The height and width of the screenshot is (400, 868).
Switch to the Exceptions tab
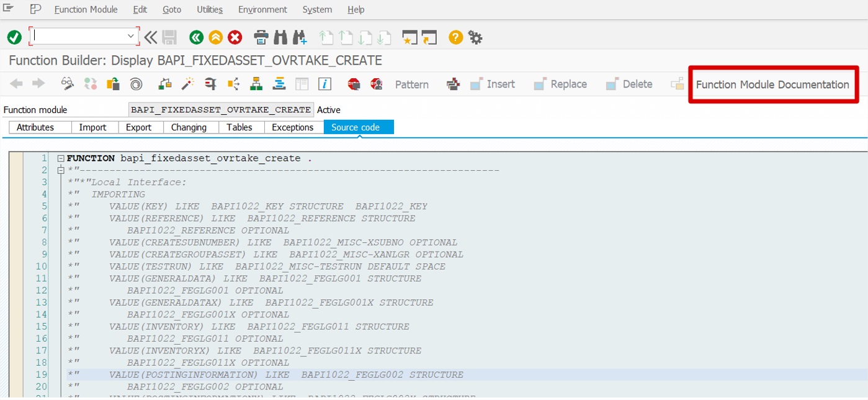click(293, 127)
